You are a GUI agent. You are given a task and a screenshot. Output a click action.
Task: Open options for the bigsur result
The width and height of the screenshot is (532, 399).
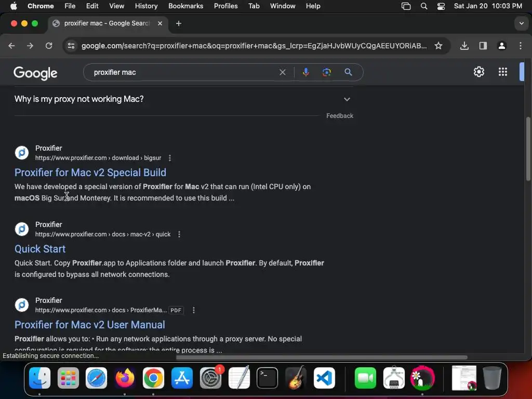tap(170, 158)
